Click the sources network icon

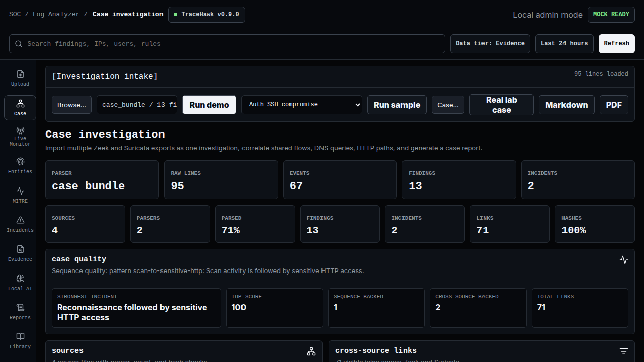[x=311, y=351]
